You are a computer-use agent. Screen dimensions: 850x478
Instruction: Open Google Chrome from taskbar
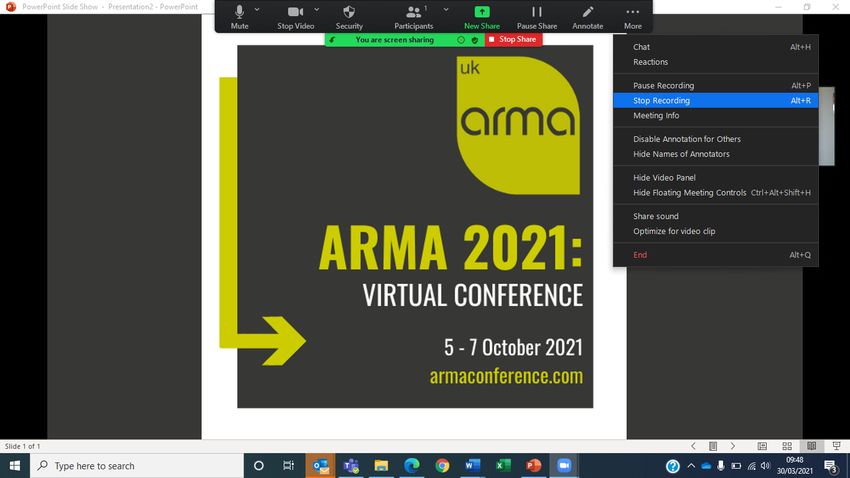[442, 466]
